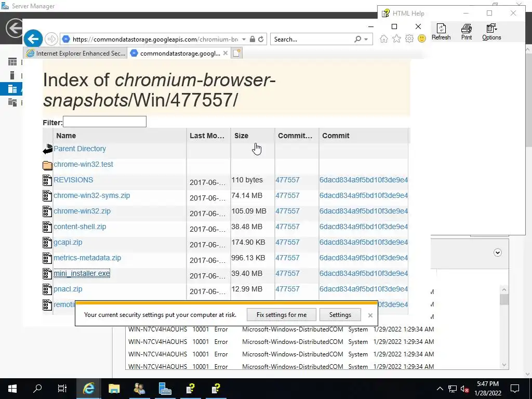The width and height of the screenshot is (532, 399).
Task: Click the gcapi.zip link
Action: coord(68,242)
